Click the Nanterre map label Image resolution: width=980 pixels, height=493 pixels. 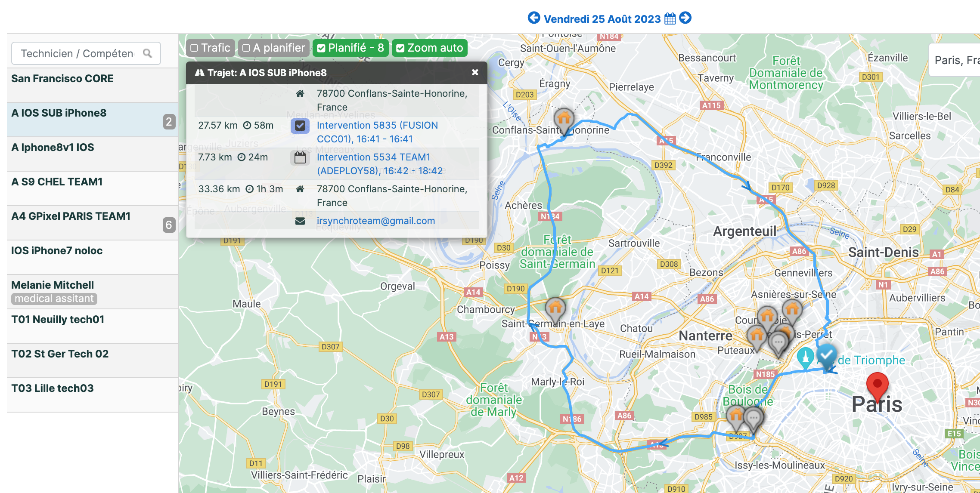[x=705, y=336]
